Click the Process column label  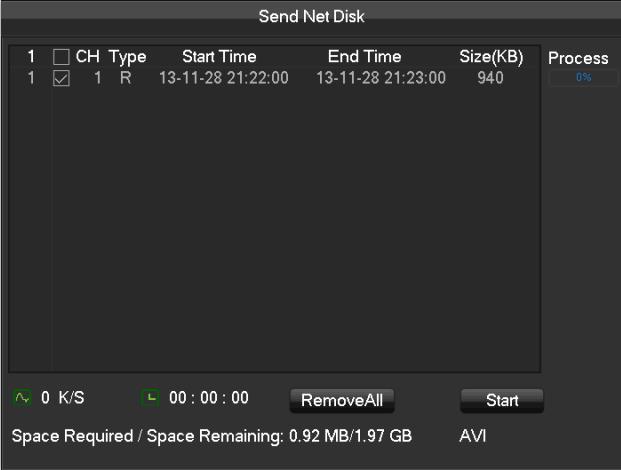coord(578,58)
